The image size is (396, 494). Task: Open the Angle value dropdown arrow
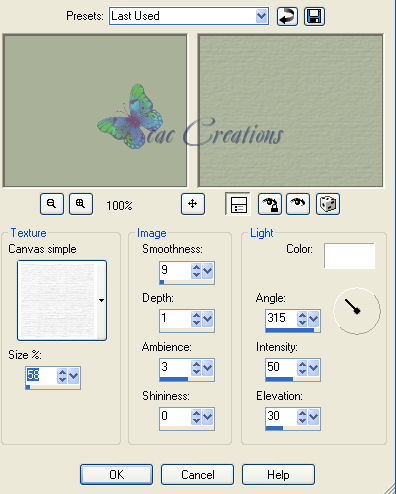(x=313, y=319)
